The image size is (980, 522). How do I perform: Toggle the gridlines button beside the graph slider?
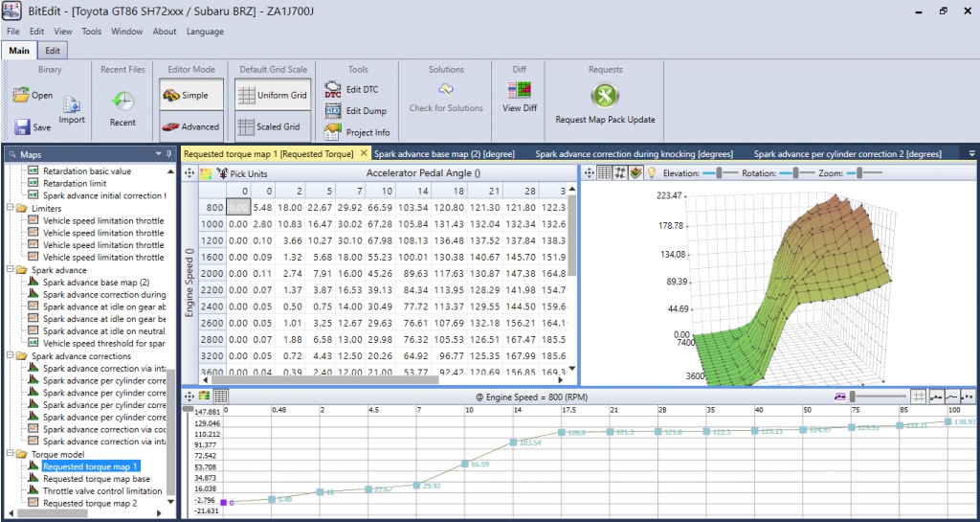918,397
